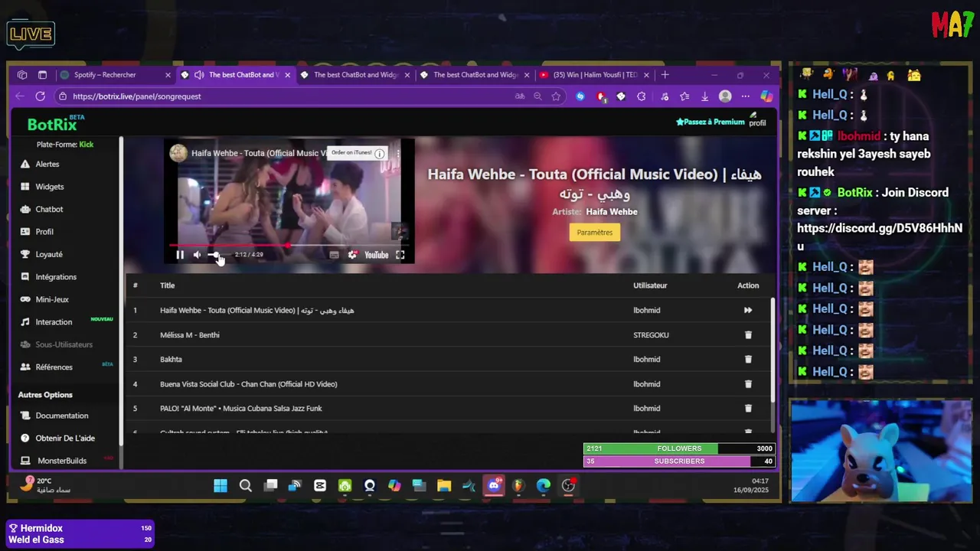This screenshot has height=551, width=980.
Task: Open Mini-Jeux in the sidebar
Action: pyautogui.click(x=52, y=299)
